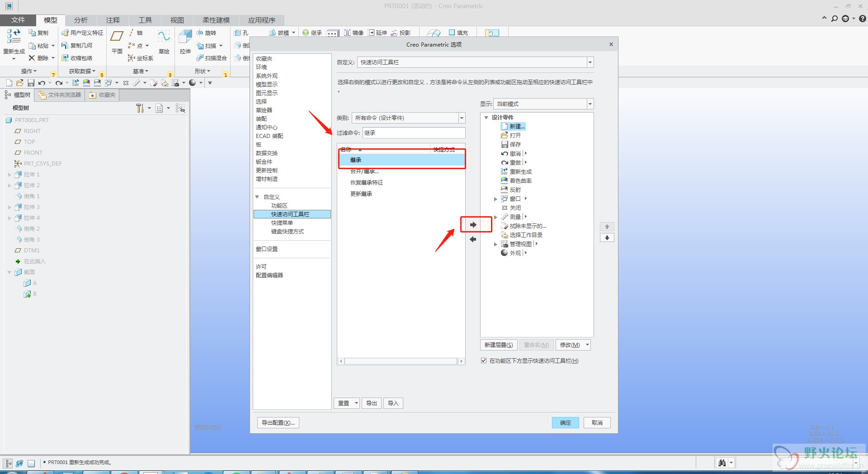Screen dimensions: 868x474
Task: Click shaded curvature rainbow icon in quick toolbar
Action: coord(86,83)
